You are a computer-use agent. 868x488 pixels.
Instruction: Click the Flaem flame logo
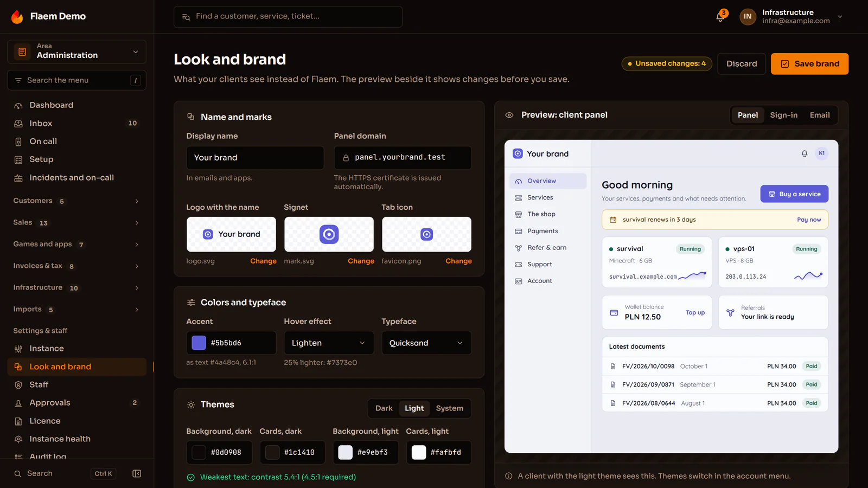pyautogui.click(x=17, y=17)
